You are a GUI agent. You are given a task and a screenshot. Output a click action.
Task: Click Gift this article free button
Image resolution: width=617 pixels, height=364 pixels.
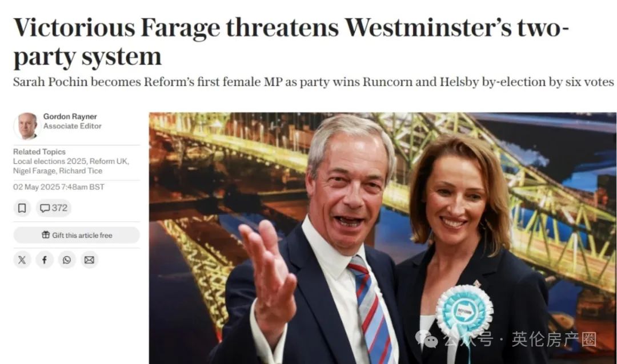(x=77, y=235)
